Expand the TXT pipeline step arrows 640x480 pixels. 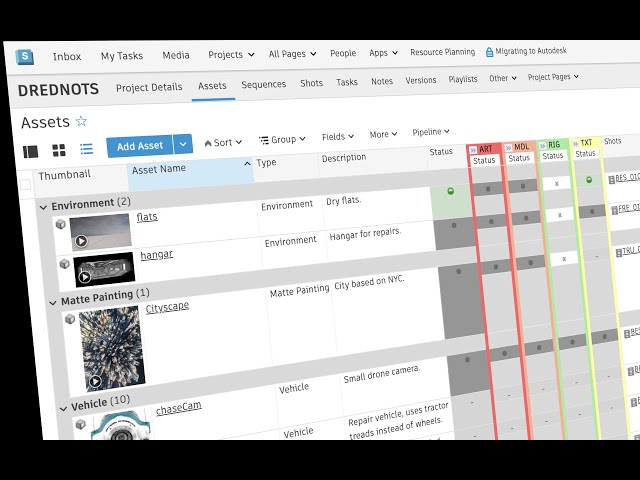pyautogui.click(x=576, y=144)
